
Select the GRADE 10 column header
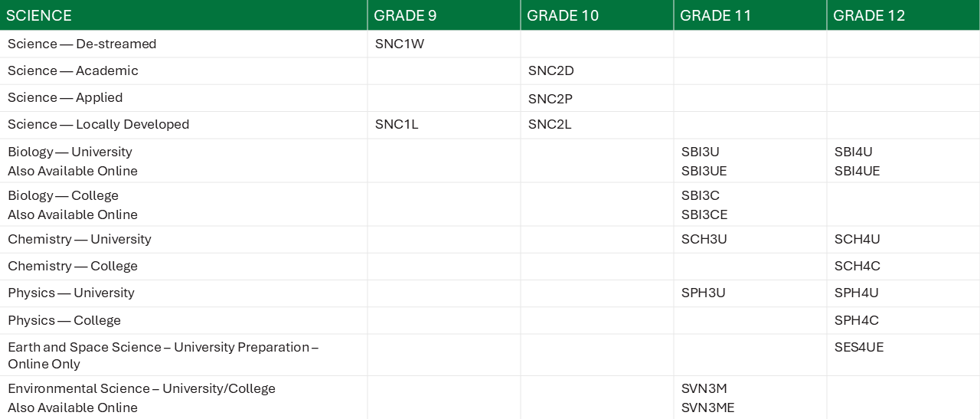point(597,15)
